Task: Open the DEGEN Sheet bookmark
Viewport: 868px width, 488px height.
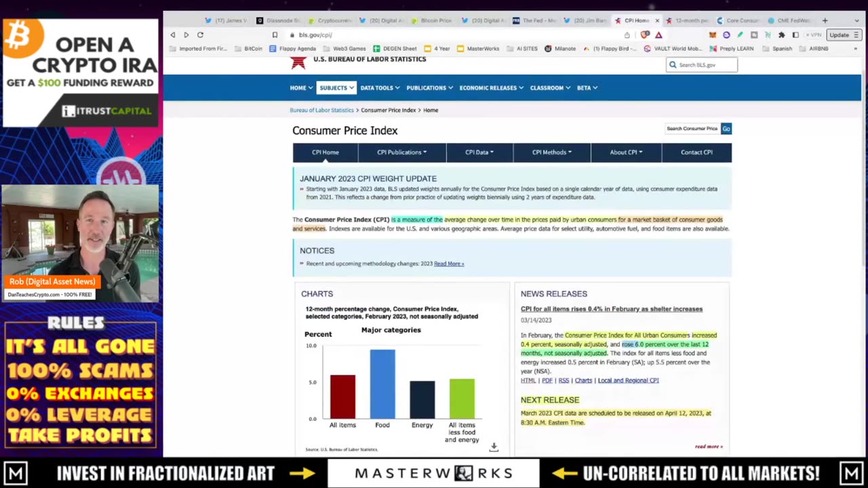Action: coord(395,49)
